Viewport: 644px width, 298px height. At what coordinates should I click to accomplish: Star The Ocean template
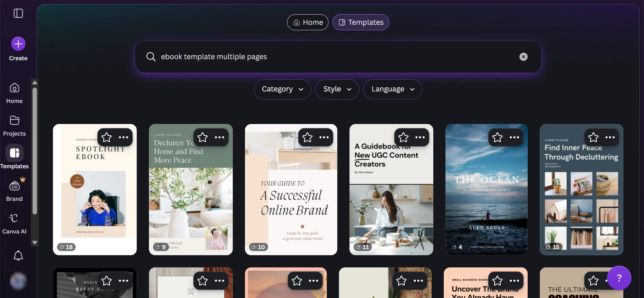coord(497,137)
